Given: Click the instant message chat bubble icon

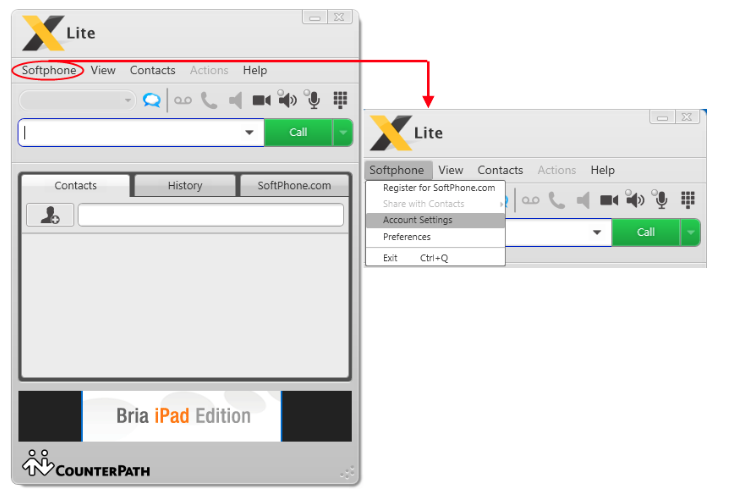Looking at the screenshot, I should 152,100.
